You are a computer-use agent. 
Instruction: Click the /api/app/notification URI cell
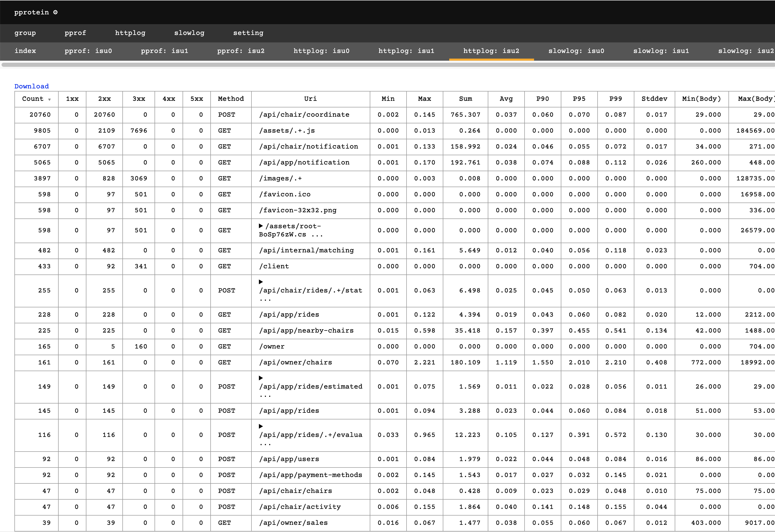click(x=310, y=163)
